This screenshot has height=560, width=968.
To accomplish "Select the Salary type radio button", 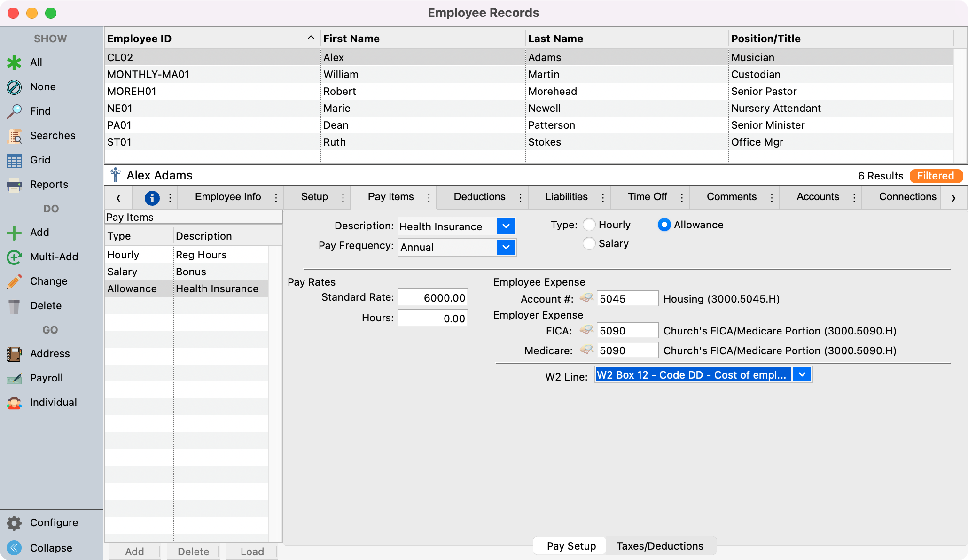I will 589,244.
